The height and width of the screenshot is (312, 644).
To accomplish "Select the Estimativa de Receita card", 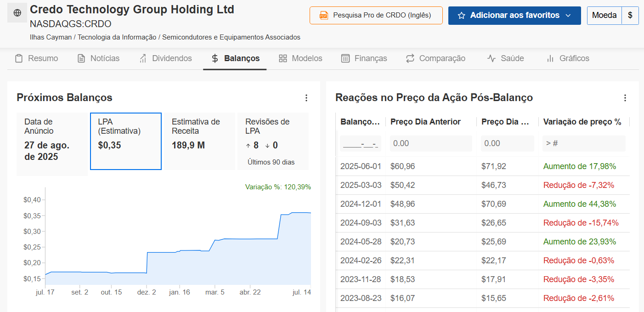I will 199,141.
